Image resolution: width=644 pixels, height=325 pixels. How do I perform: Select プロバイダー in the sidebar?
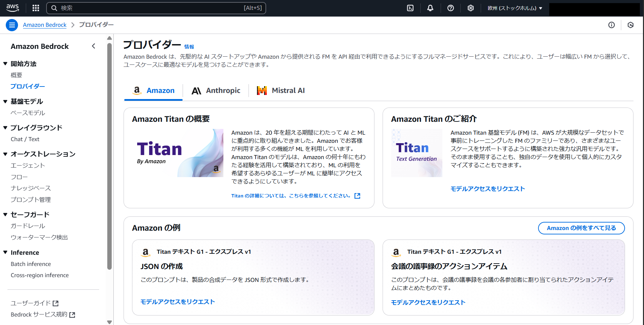(27, 87)
